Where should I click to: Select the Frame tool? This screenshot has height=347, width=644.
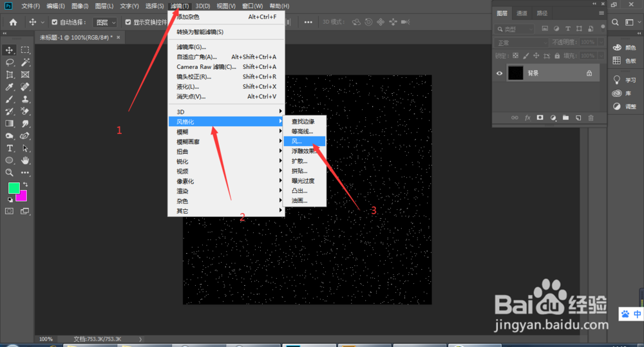25,75
